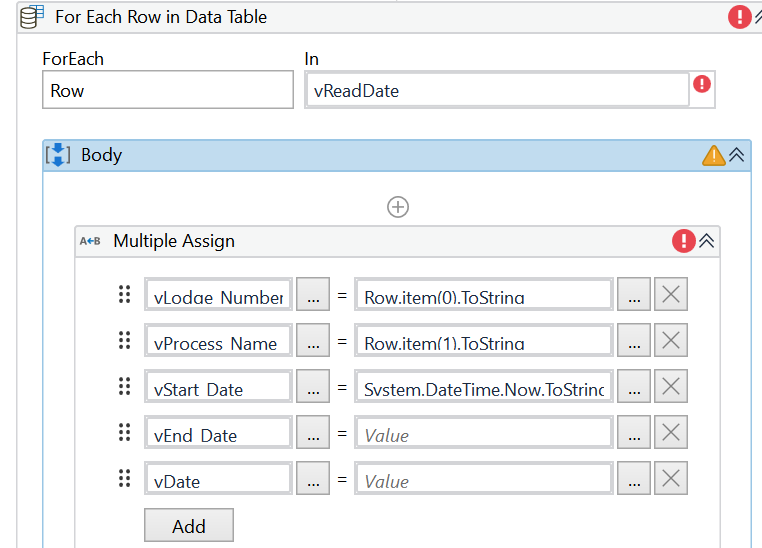Click error icon on For Each Row header
Image resolution: width=762 pixels, height=548 pixels.
[x=740, y=17]
